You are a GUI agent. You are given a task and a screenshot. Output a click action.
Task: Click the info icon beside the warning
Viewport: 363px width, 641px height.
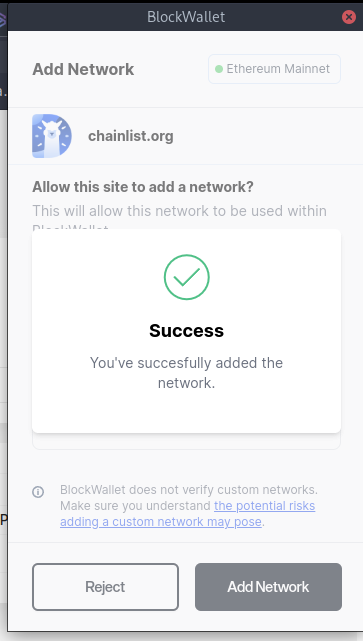[38, 491]
